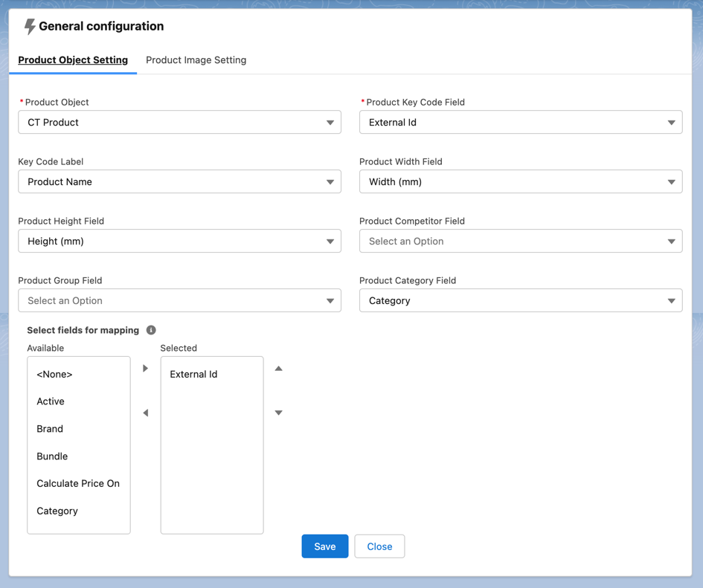Switch to the Product Object Setting tab

[x=72, y=59]
